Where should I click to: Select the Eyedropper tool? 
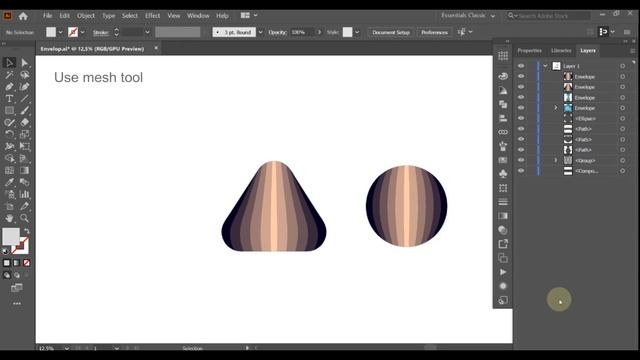tap(9, 182)
